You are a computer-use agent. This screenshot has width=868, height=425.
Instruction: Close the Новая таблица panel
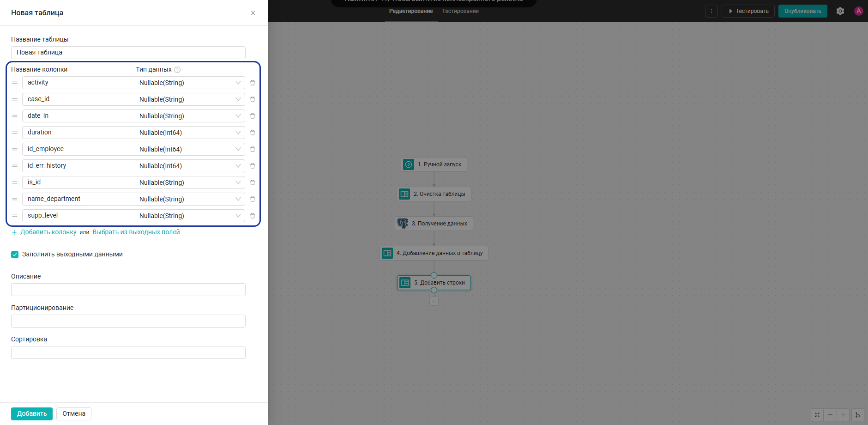point(253,13)
